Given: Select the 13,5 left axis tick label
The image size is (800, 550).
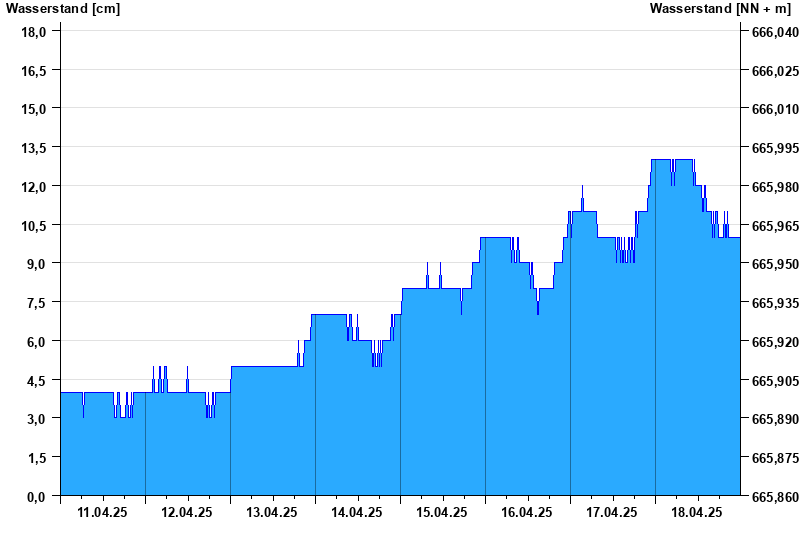Looking at the screenshot, I should (x=34, y=148).
